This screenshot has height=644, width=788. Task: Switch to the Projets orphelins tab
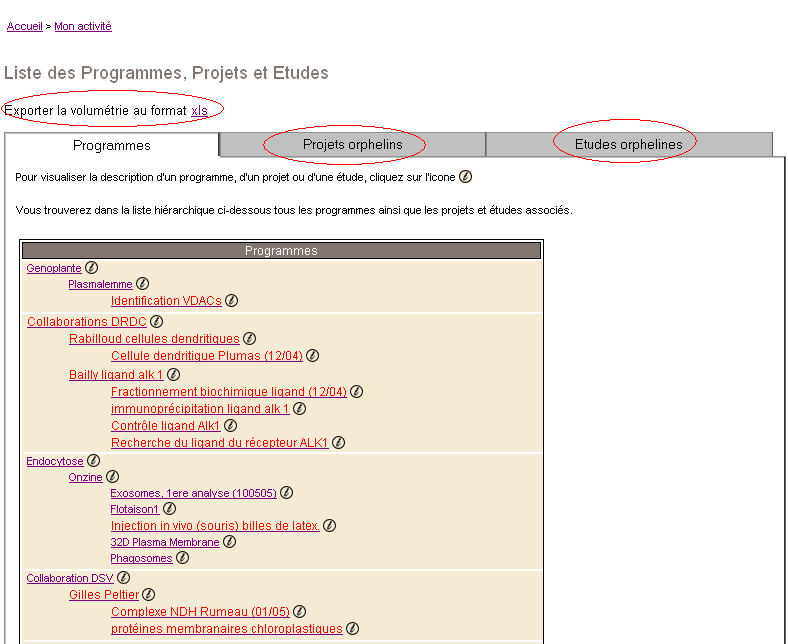pyautogui.click(x=352, y=145)
